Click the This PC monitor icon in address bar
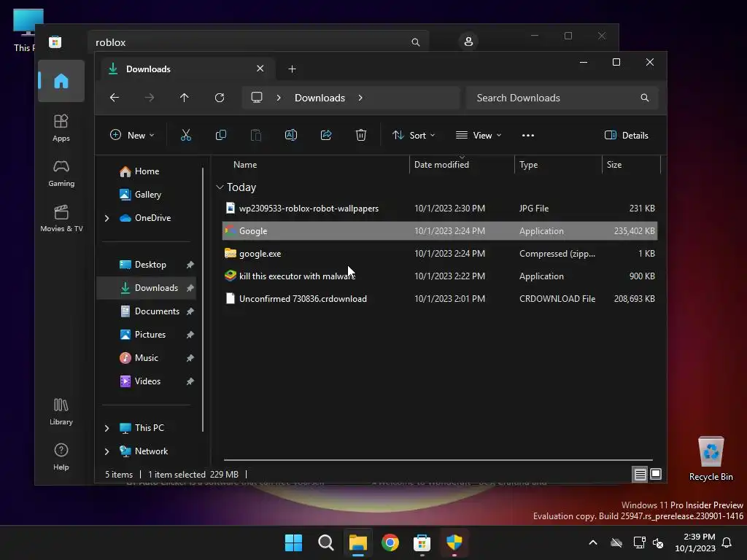This screenshot has height=560, width=747. tap(257, 98)
